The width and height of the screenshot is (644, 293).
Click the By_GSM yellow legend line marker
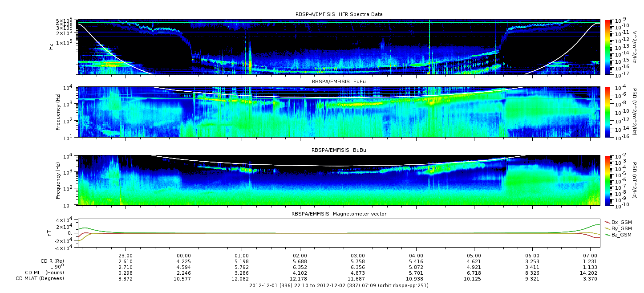pos(607,228)
